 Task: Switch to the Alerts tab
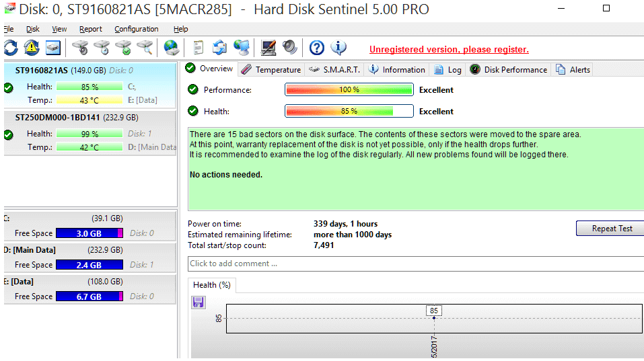(573, 70)
